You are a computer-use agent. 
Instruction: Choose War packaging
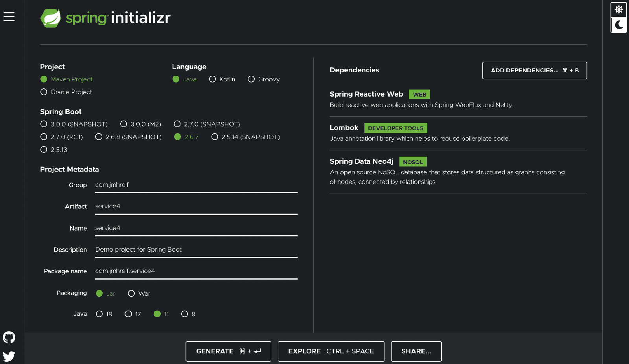pyautogui.click(x=139, y=294)
